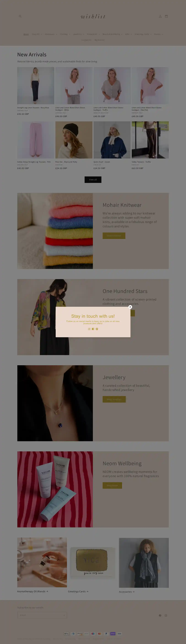Open the shopping cart icon

tap(166, 16)
